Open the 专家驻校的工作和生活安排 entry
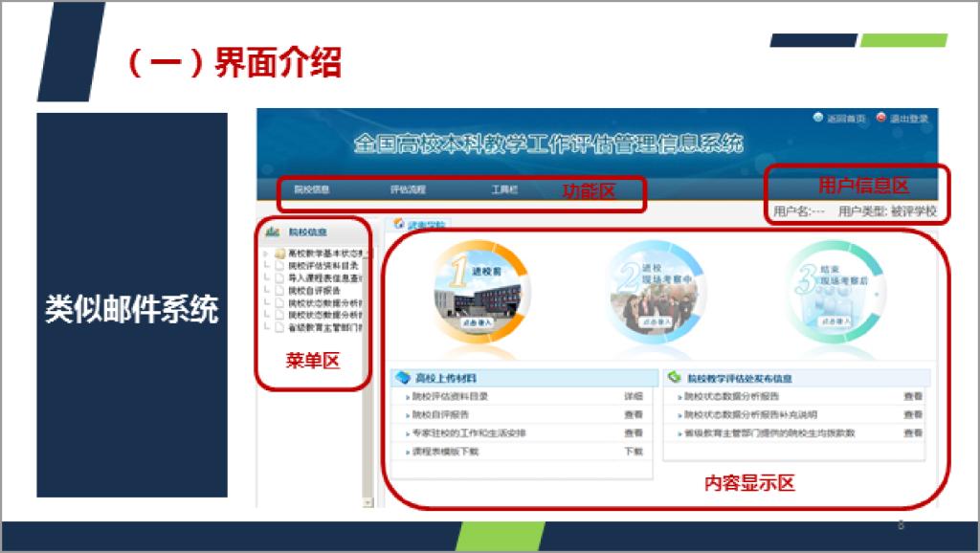 [x=469, y=432]
